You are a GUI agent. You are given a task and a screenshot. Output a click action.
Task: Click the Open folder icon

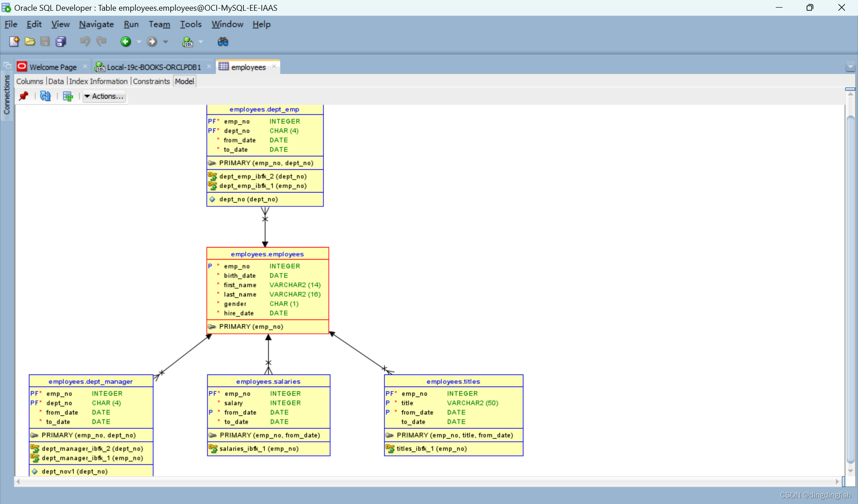click(x=29, y=42)
